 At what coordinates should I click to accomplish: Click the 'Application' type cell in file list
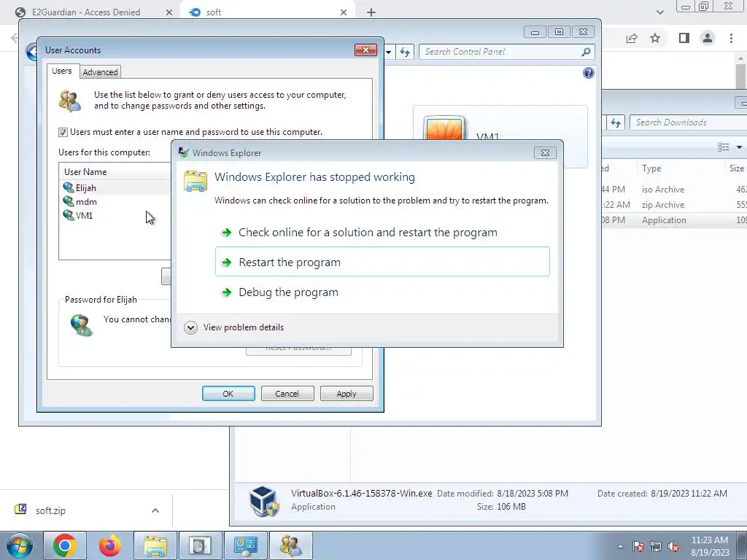point(664,220)
